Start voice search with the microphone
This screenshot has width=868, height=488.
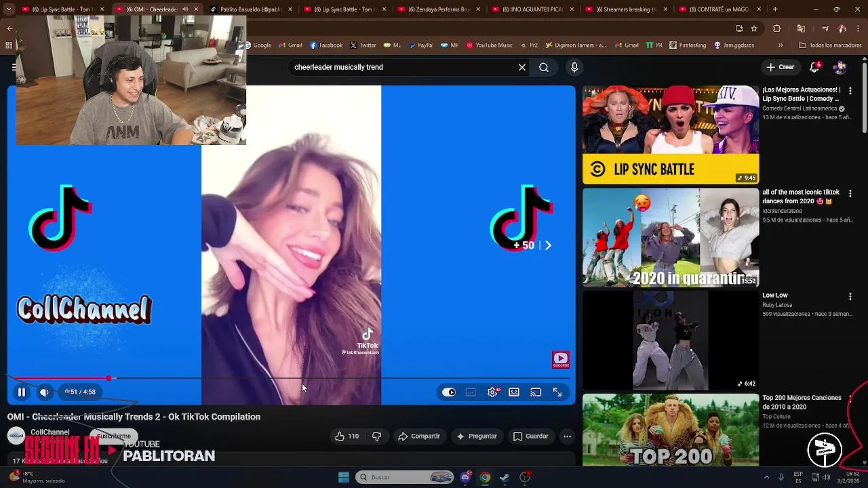574,67
